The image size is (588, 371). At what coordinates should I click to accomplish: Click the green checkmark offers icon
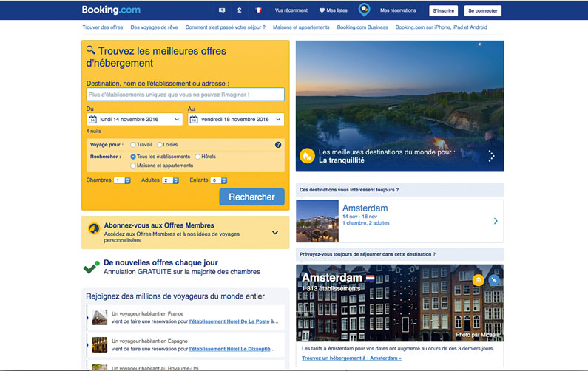tap(91, 268)
